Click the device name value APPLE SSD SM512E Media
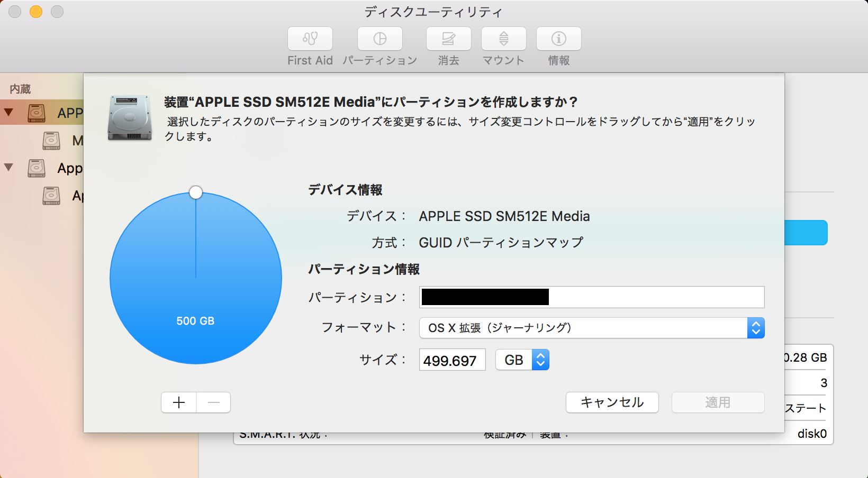The width and height of the screenshot is (868, 478). click(504, 216)
